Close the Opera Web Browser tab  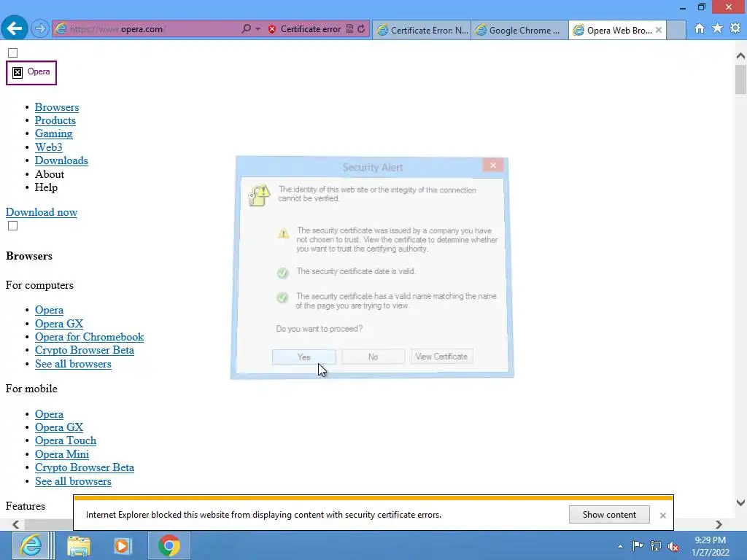pos(659,30)
